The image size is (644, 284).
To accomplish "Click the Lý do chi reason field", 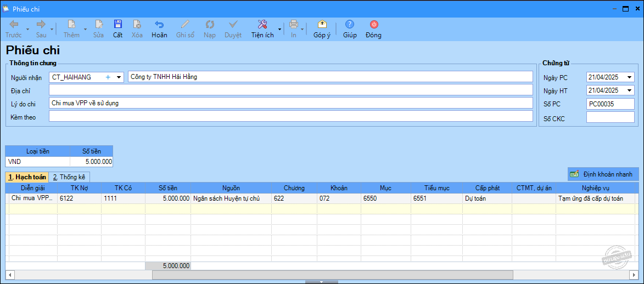I will (291, 103).
